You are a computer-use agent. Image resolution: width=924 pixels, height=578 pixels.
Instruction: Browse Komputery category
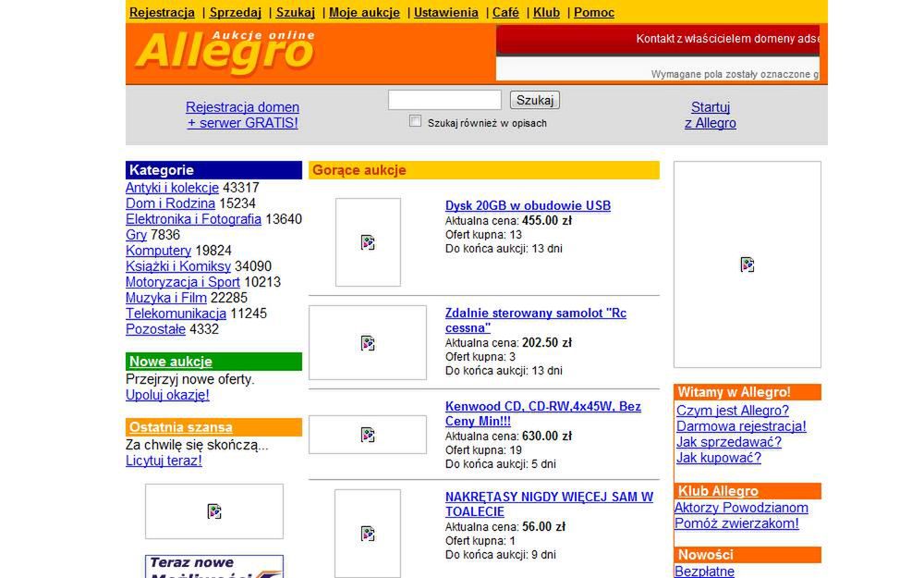click(x=159, y=251)
